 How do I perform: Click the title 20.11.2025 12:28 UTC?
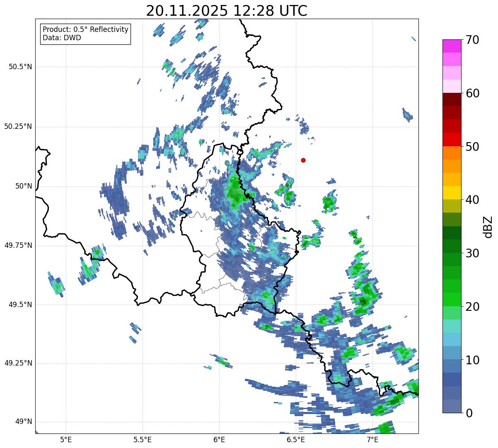tap(227, 11)
